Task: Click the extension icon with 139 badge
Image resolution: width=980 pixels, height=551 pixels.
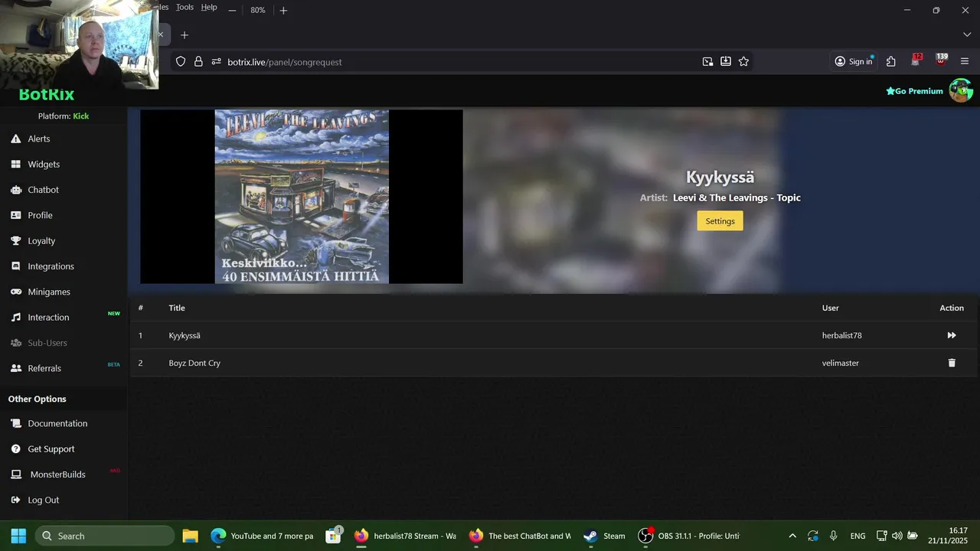Action: pyautogui.click(x=941, y=60)
